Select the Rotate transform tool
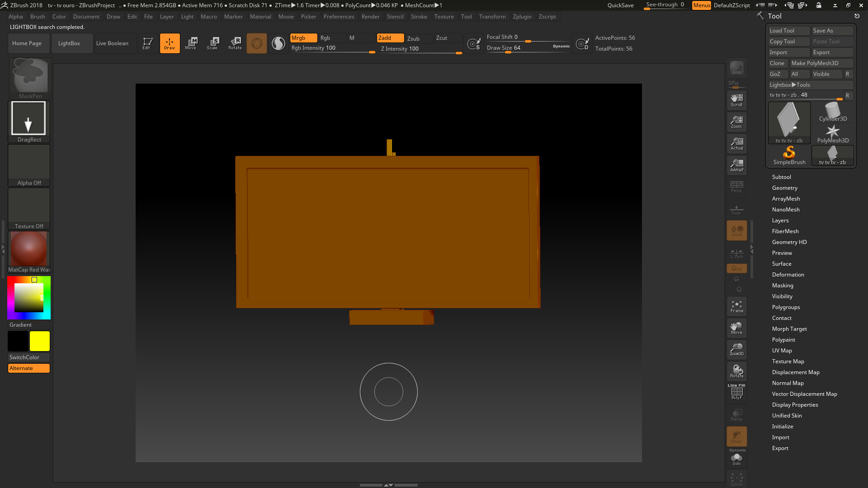The width and height of the screenshot is (868, 488). point(235,43)
